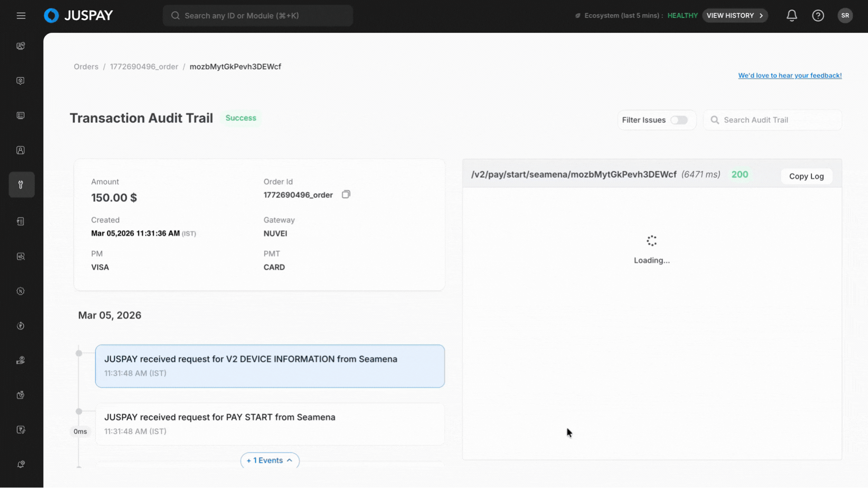Open sidebar rupee document edit icon
Viewport: 868px width, 488px height.
pyautogui.click(x=21, y=430)
